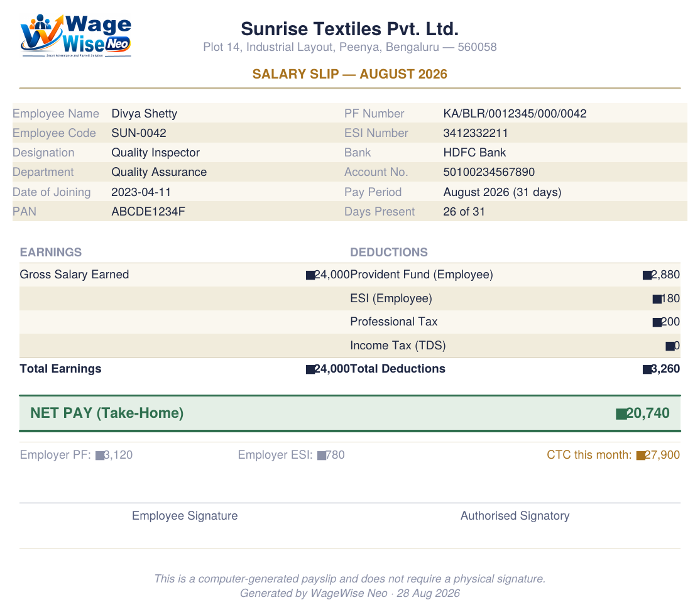Click the Account No. field label
This screenshot has width=700, height=612.
[x=376, y=172]
